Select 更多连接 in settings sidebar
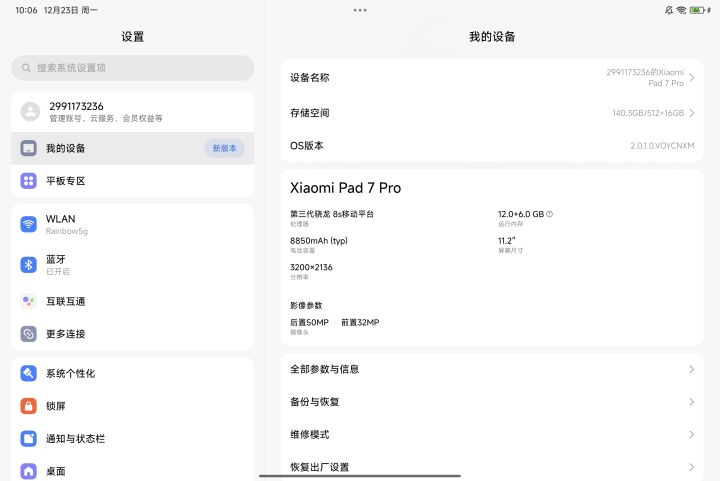 click(x=133, y=334)
